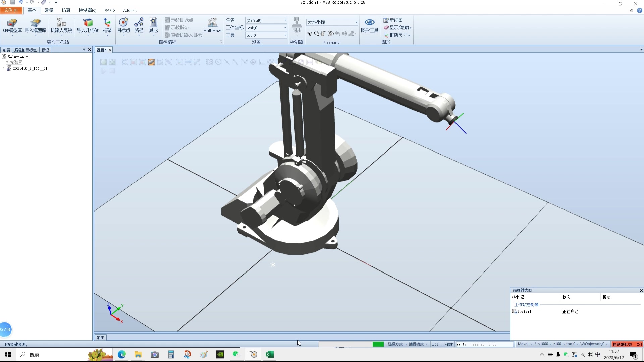Viewport: 644px width, 362px height.
Task: Click the Windows Start button
Action: point(8,354)
